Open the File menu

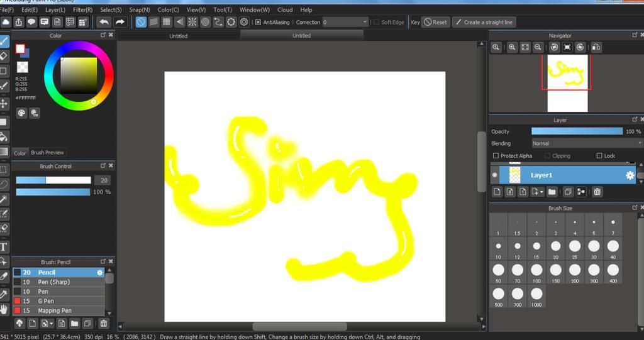6,9
